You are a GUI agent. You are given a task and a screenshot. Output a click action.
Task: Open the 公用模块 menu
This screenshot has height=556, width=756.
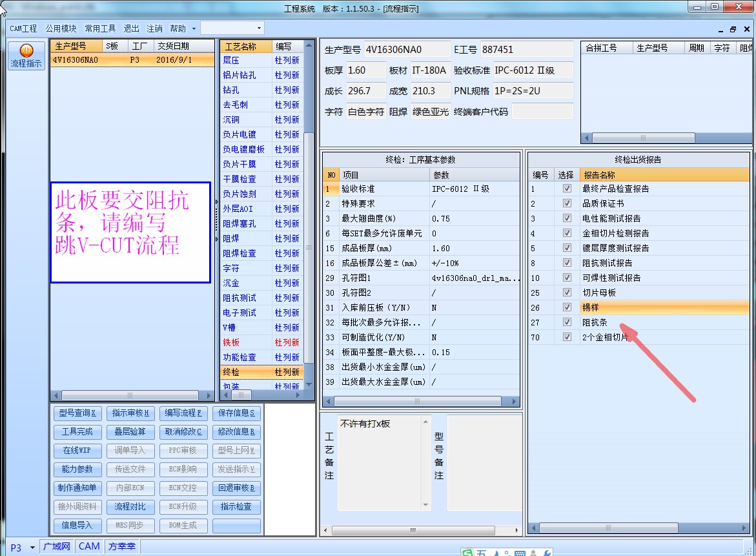[61, 28]
